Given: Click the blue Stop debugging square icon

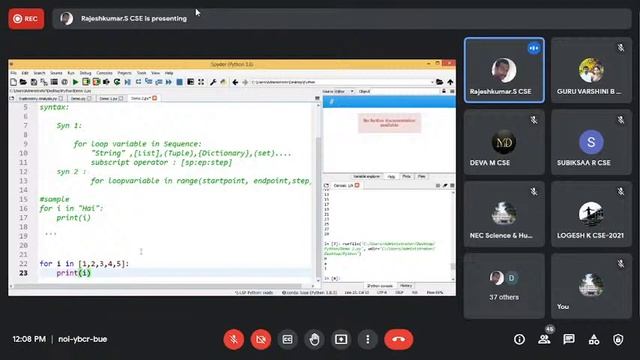Looking at the screenshot, I should point(179,82).
